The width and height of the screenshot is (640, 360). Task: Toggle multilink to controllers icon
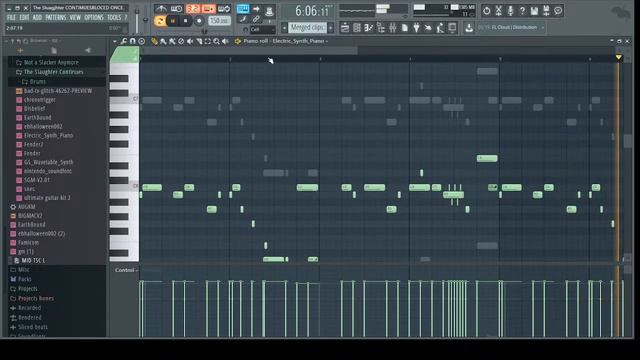256,19
